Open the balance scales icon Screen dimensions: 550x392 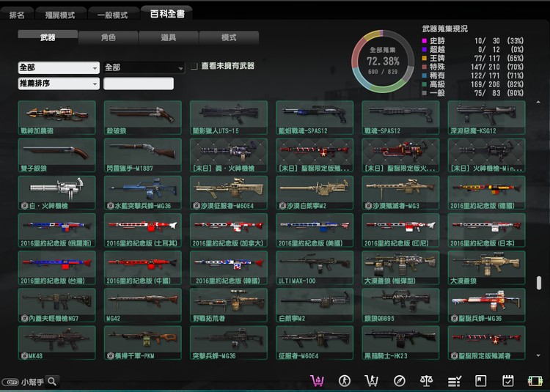(x=426, y=381)
